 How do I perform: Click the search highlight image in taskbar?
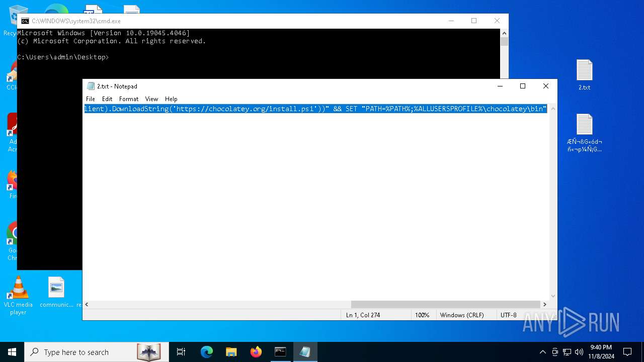coord(149,352)
